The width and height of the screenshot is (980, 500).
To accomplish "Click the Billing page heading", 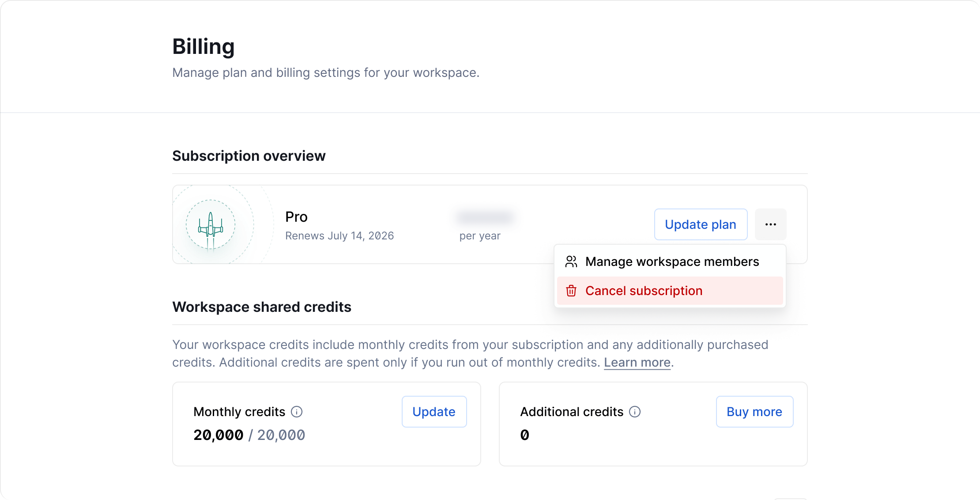I will point(203,46).
